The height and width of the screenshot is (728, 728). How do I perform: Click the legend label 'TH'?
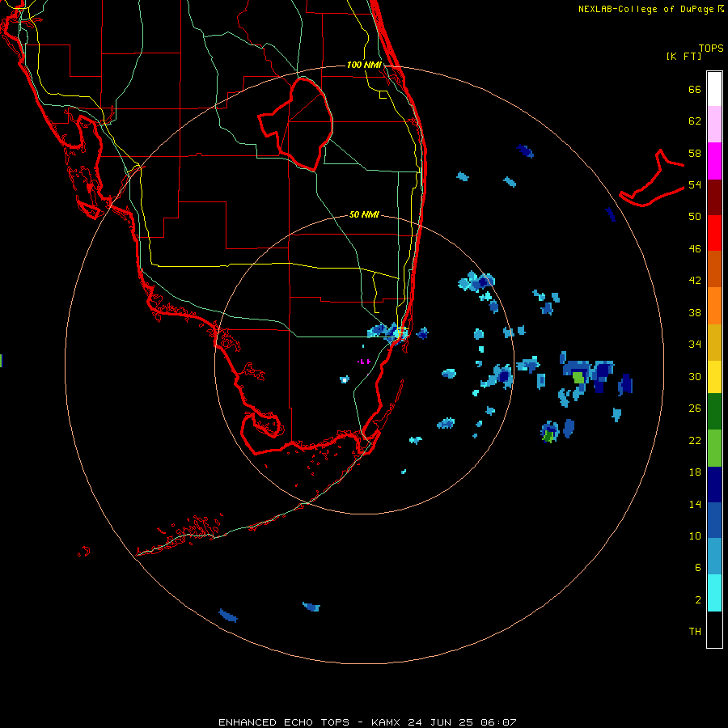(695, 632)
